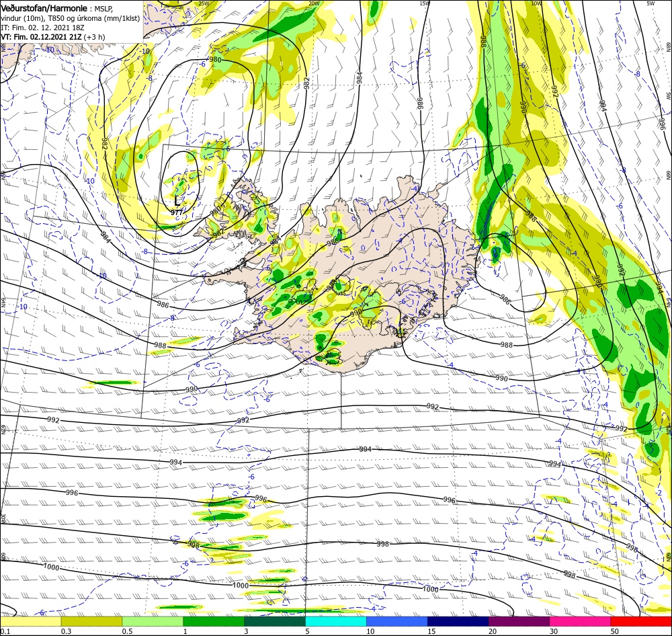Click the '977' central pressure value
Screen dimensions: 672x636
tap(177, 212)
